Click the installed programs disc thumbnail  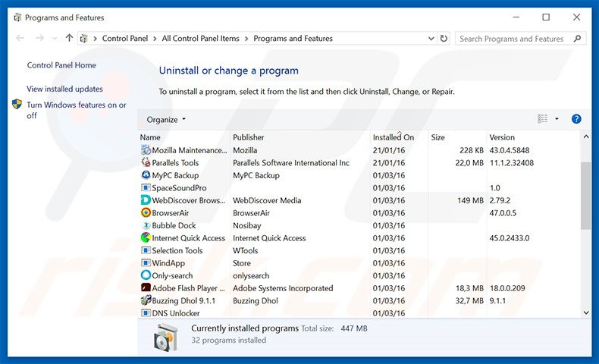(x=166, y=337)
